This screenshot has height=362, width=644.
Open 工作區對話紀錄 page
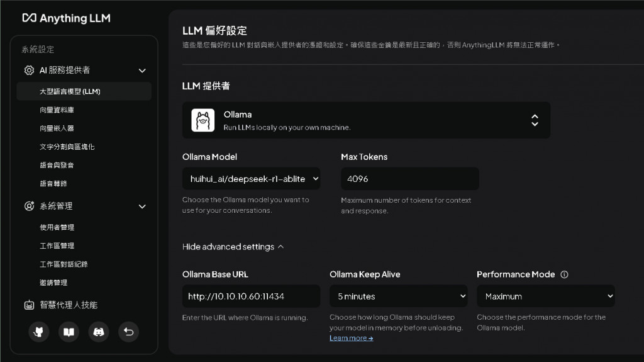click(x=64, y=264)
